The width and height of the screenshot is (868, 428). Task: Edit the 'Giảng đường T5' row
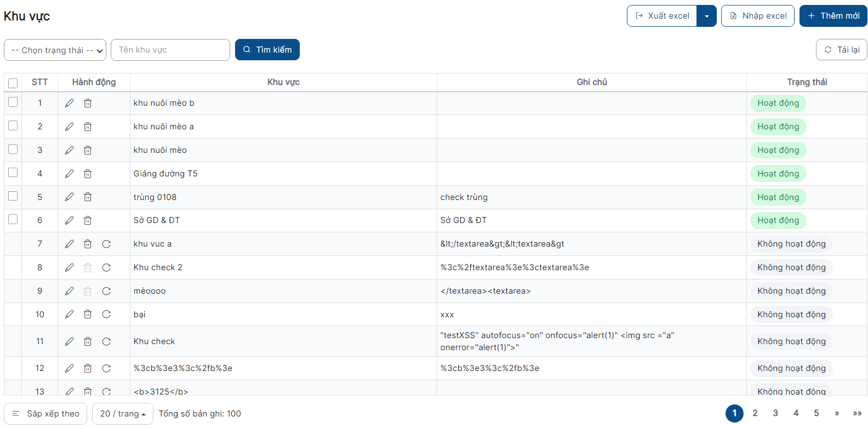click(x=69, y=174)
